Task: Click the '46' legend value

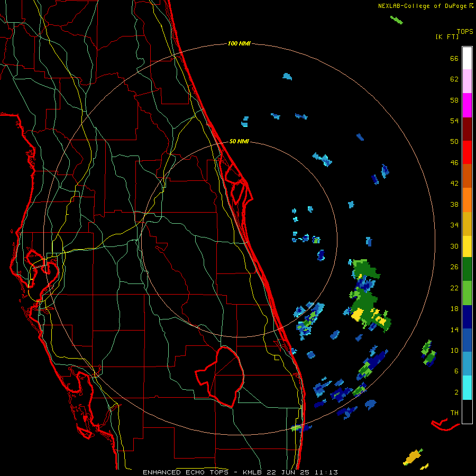Action: 454,162
